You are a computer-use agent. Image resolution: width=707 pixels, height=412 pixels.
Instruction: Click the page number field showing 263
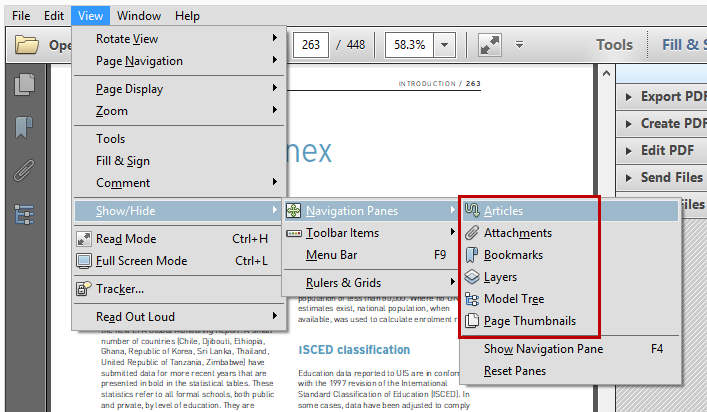(x=311, y=45)
